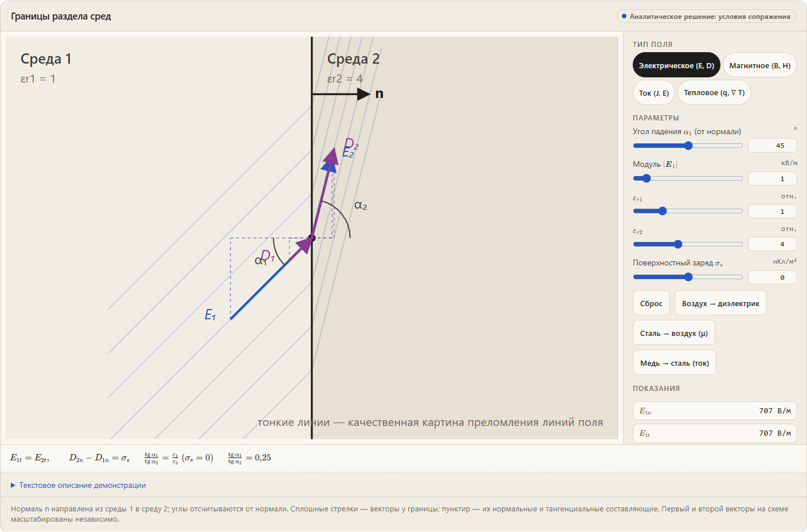Screen dimensions: 807x532
Task: Apply the Воздух → диэлектрик preset
Action: (x=720, y=303)
